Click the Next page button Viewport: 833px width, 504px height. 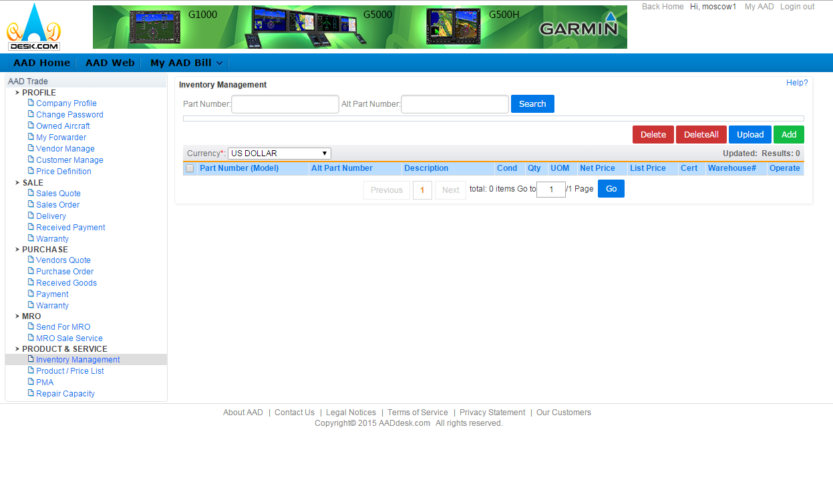[451, 190]
